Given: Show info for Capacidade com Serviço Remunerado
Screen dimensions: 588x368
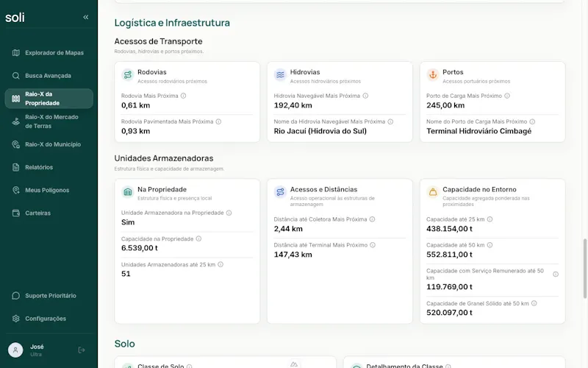Looking at the screenshot, I should point(556,275).
